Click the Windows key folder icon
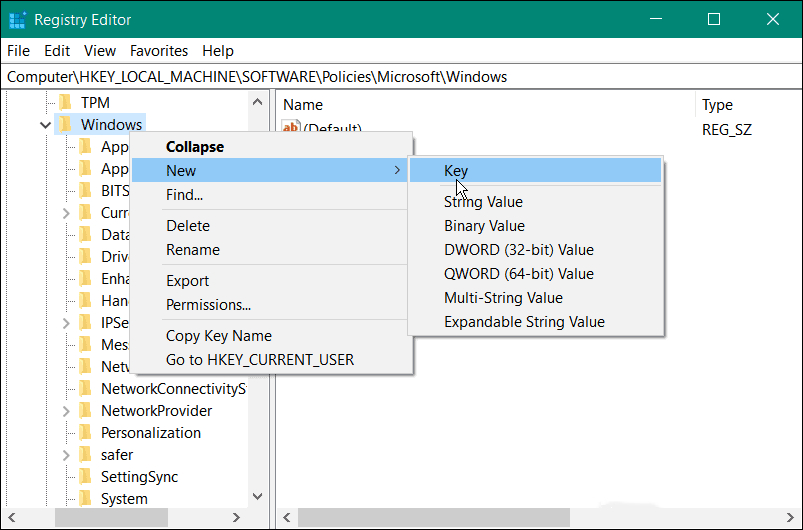The width and height of the screenshot is (803, 530). [66, 124]
